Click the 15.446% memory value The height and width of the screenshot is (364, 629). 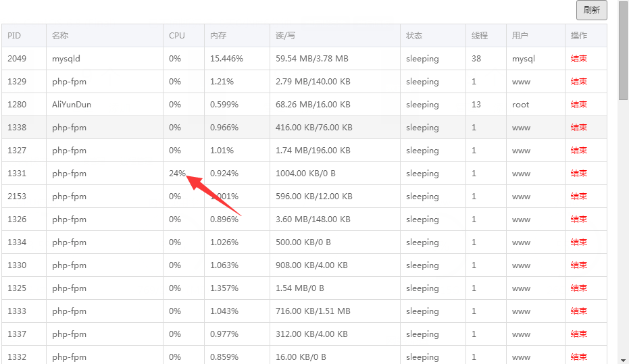point(226,59)
